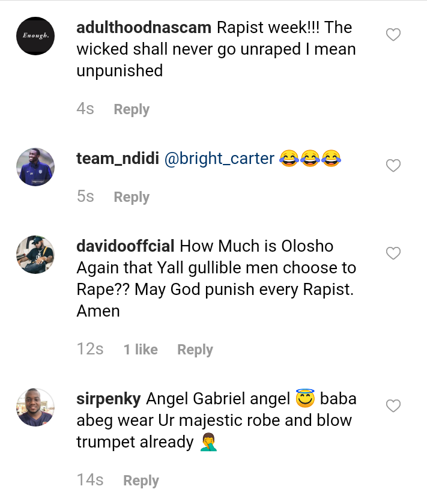
Task: Open team_ndidi username link
Action: pos(117,159)
